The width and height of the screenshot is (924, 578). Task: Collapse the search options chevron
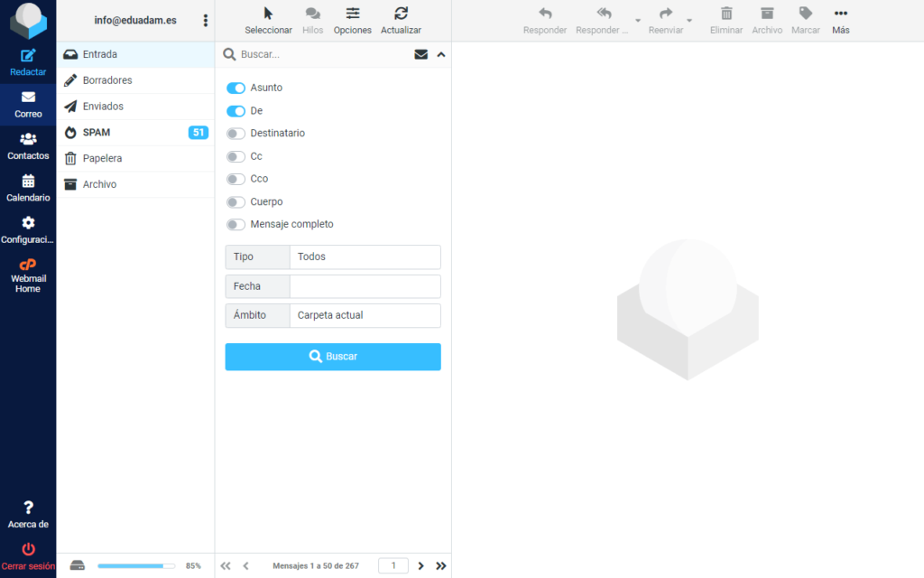click(x=441, y=54)
